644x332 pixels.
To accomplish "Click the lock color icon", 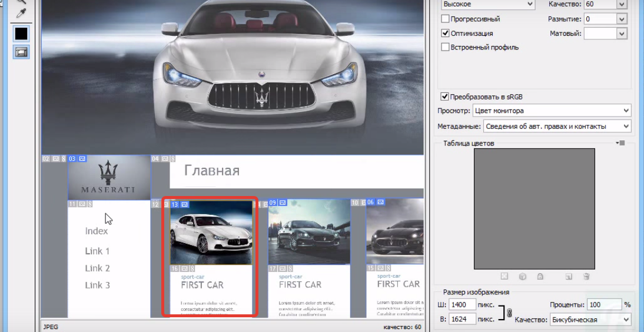I will pos(540,276).
